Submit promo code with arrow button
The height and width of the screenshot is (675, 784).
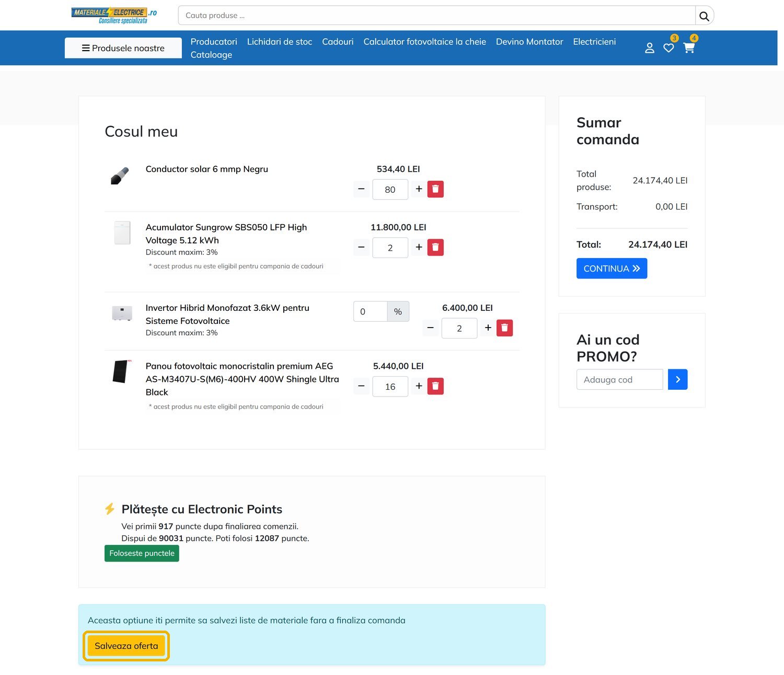coord(677,379)
